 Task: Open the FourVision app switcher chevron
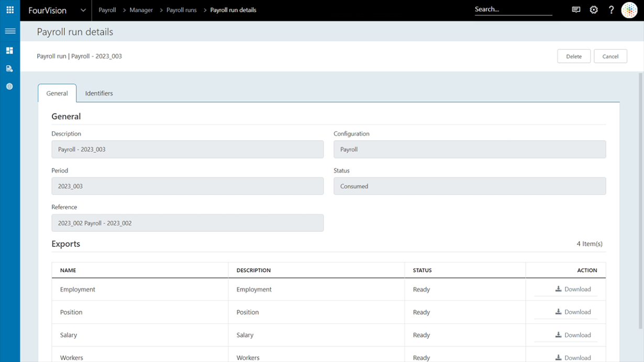click(83, 9)
